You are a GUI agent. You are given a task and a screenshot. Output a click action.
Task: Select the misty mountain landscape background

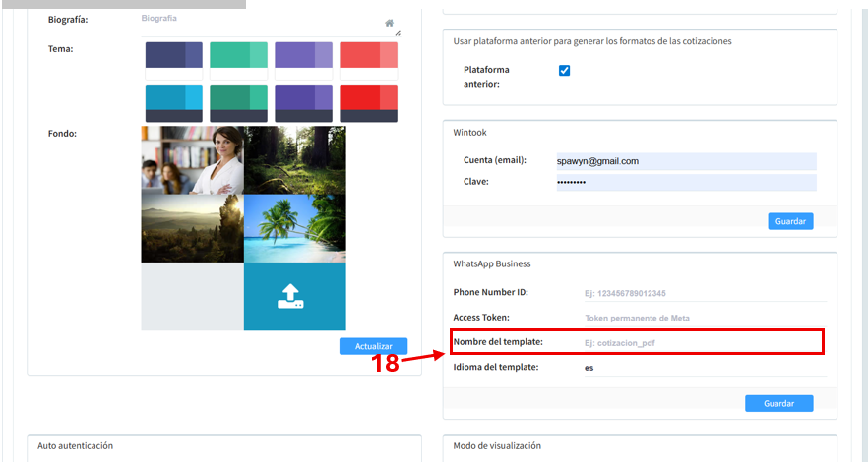tap(192, 228)
